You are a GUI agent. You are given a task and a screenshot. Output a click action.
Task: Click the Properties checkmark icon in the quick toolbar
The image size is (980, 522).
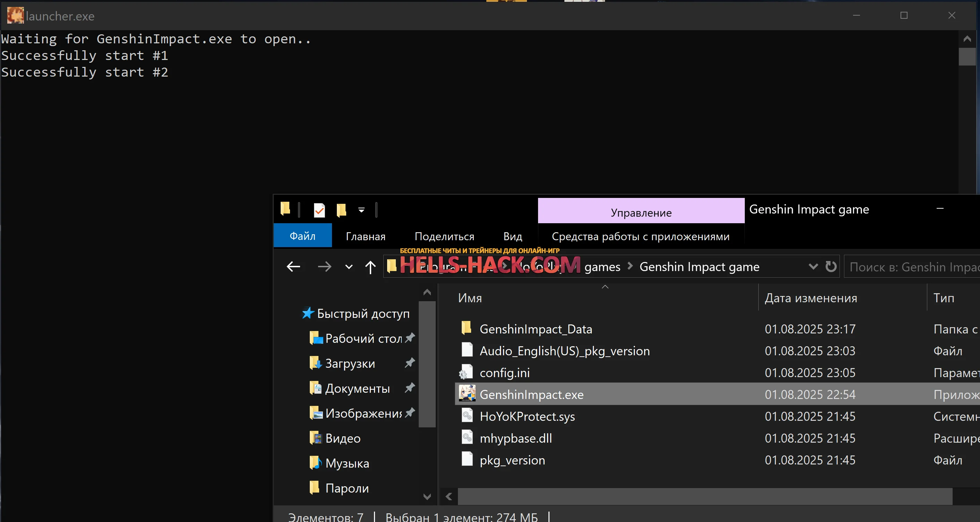319,210
